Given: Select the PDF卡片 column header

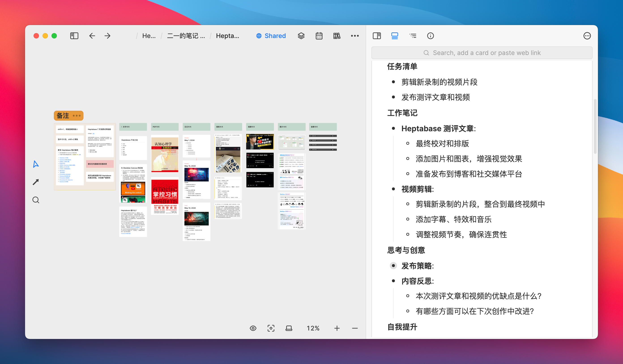Looking at the screenshot, I should click(165, 127).
